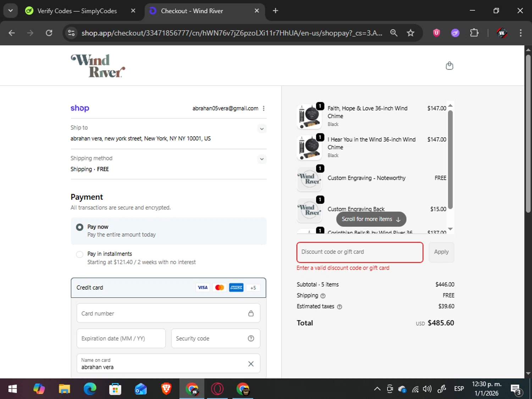Open account options next to email address
Viewport: 532px width, 399px height.
[x=264, y=109]
